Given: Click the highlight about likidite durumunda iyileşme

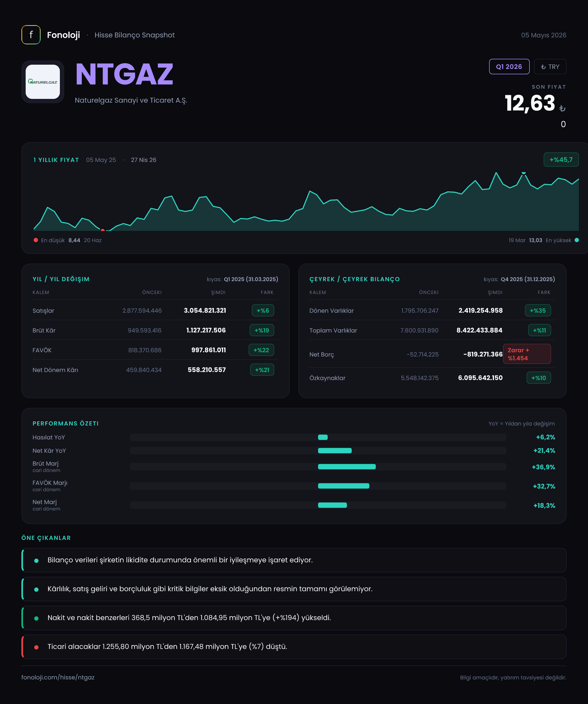Looking at the screenshot, I should 294,560.
